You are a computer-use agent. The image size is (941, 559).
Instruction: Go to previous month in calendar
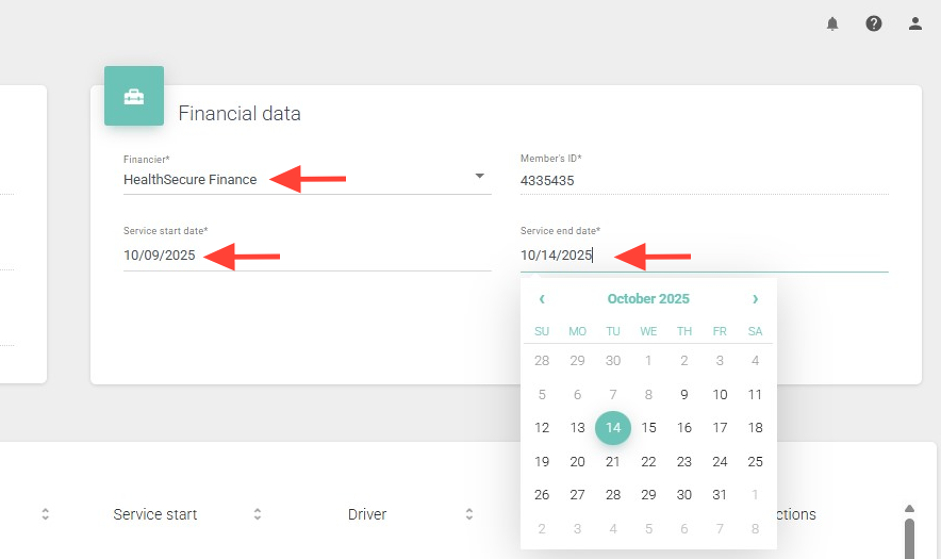pyautogui.click(x=542, y=299)
